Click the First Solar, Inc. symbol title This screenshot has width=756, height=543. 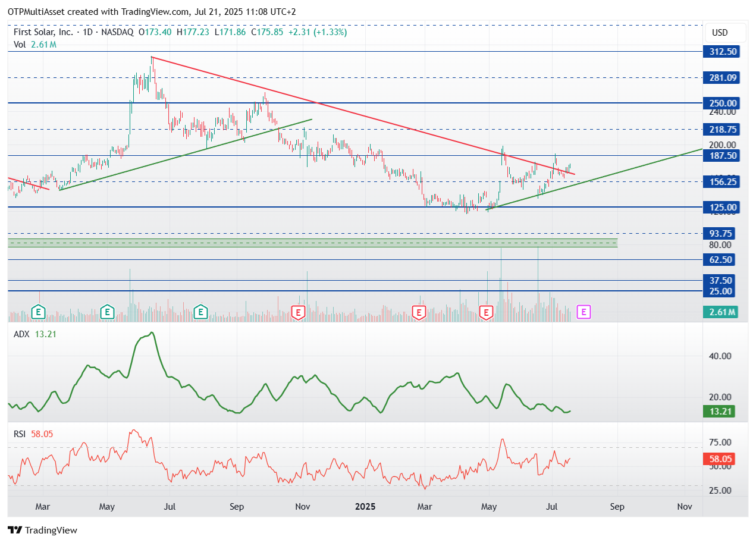(x=45, y=32)
